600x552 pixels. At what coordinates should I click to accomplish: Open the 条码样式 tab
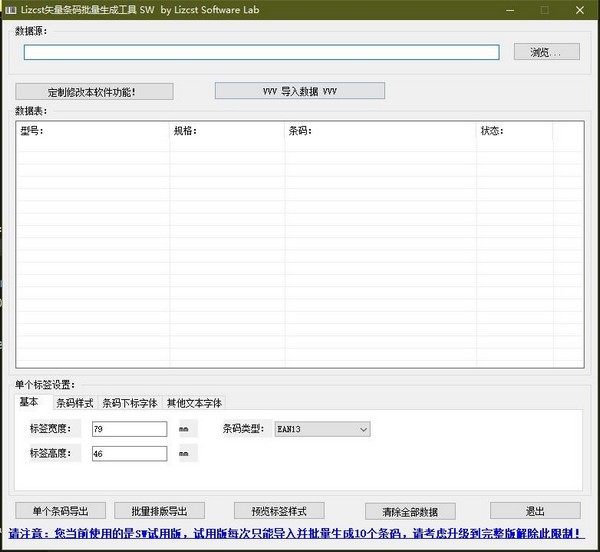tap(74, 403)
